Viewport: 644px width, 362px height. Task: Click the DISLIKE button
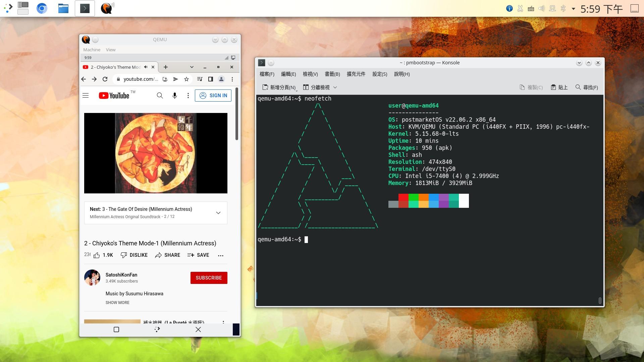(x=134, y=255)
